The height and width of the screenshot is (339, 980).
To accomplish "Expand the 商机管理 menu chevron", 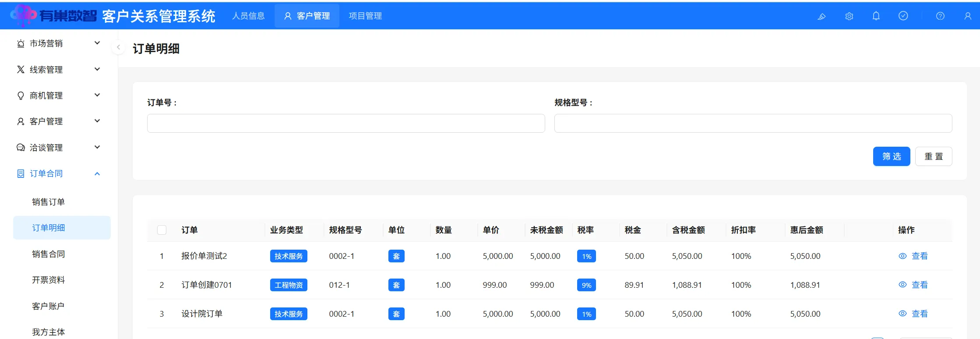I will point(97,95).
